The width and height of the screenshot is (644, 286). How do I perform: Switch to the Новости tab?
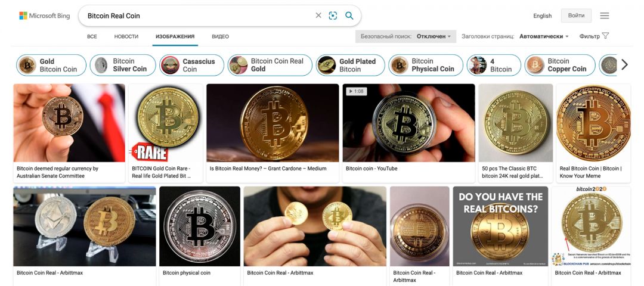coord(126,36)
